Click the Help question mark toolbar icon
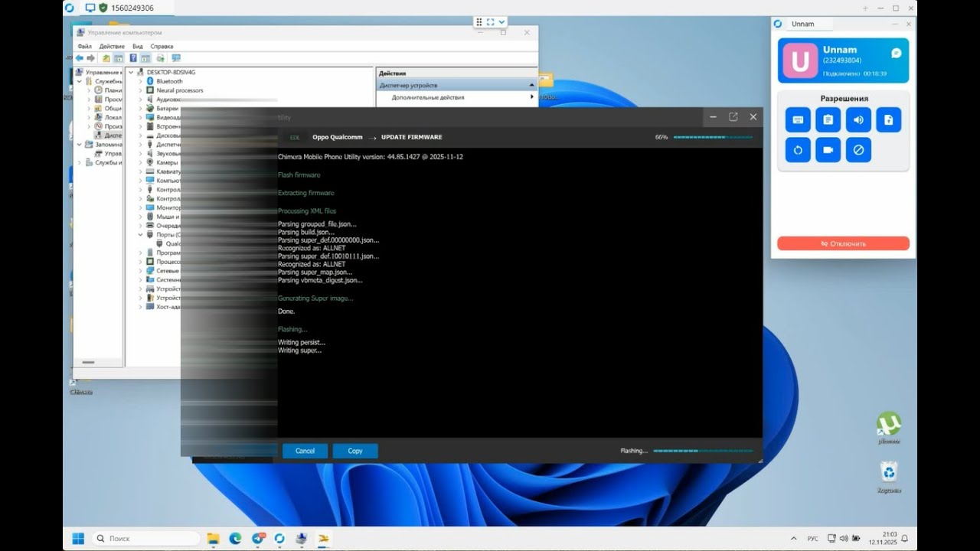980x551 pixels. [x=133, y=58]
